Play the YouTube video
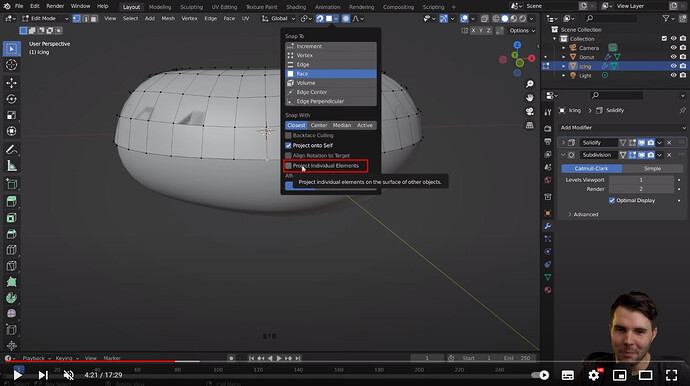The image size is (690, 386). pyautogui.click(x=18, y=375)
